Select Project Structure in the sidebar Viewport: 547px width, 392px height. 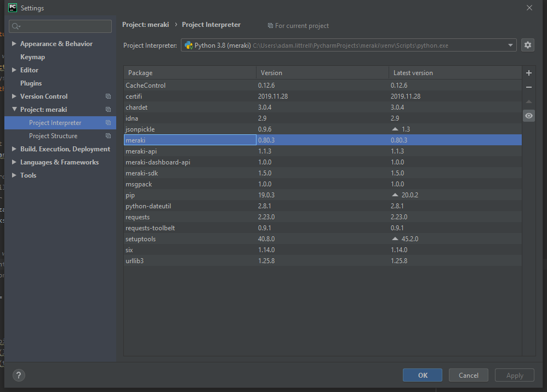(x=53, y=135)
